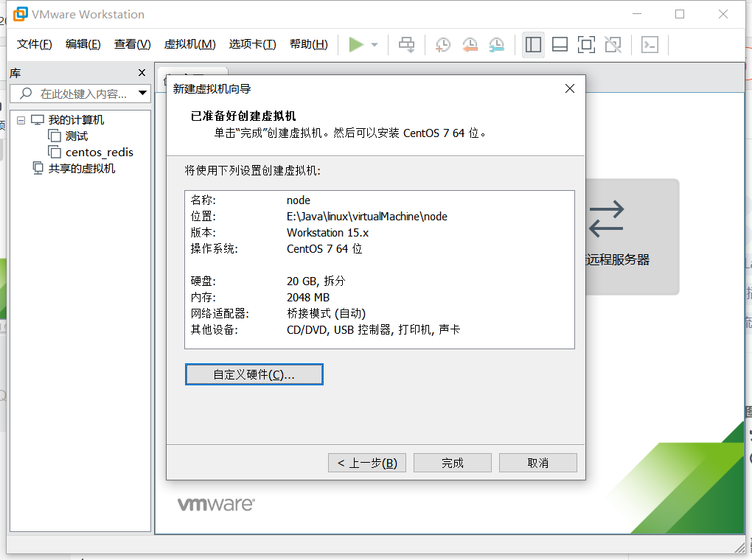Enter full screen mode

[586, 45]
